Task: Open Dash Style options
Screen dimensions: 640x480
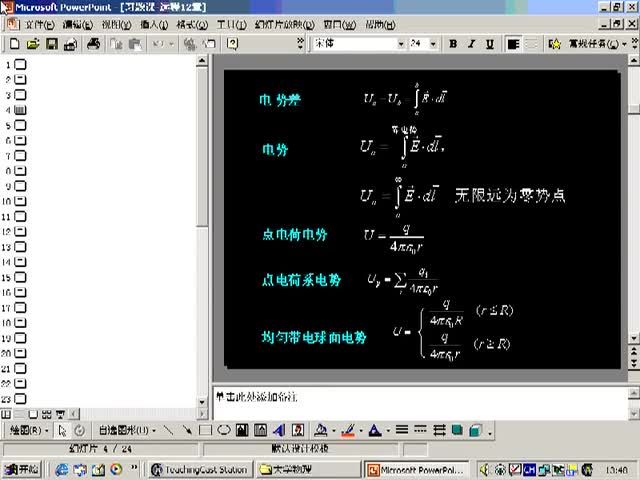Action: tap(420, 430)
